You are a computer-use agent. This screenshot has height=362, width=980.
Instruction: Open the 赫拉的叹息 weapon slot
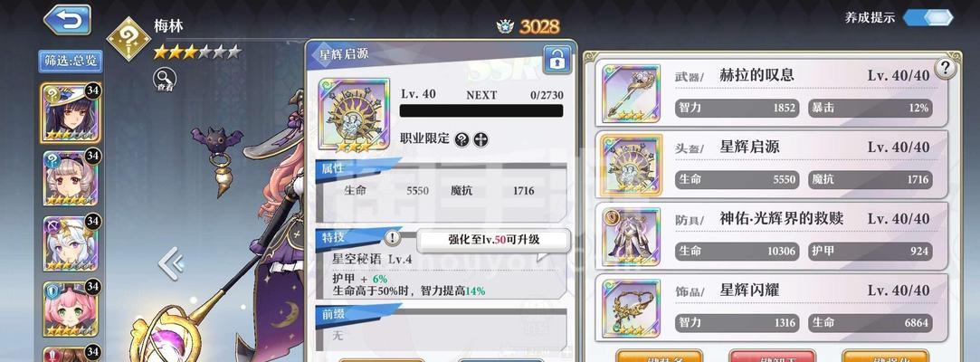(x=771, y=92)
